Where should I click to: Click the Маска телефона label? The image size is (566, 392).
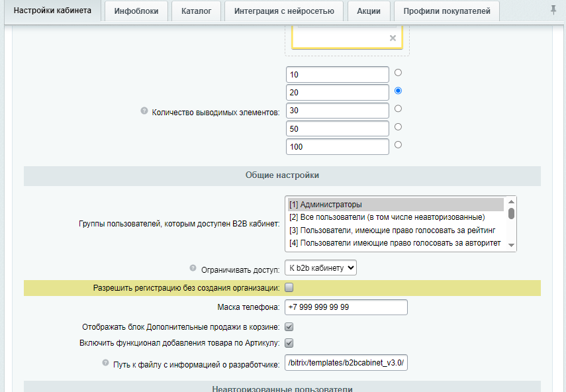click(248, 307)
